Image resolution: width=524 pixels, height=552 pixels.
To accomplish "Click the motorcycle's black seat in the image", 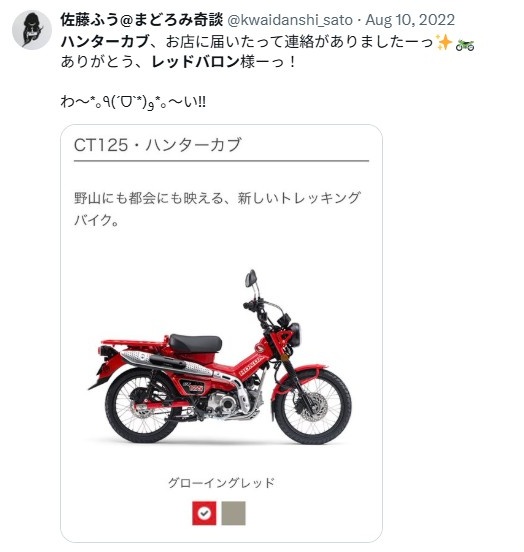I will pos(195,343).
